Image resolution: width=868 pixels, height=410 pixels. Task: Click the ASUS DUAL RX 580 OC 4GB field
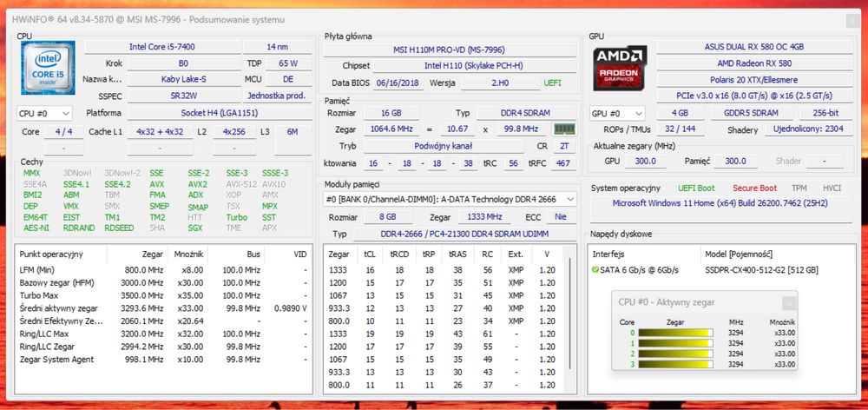click(x=754, y=47)
